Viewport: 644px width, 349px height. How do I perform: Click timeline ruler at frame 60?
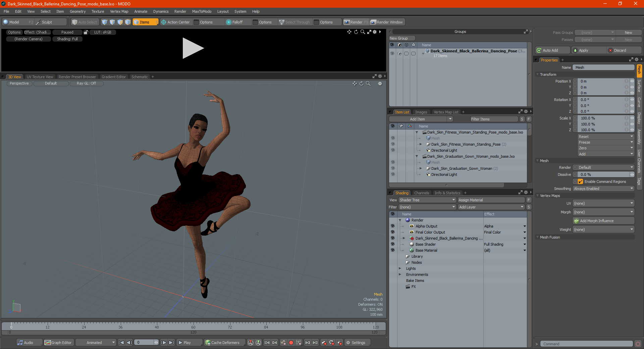(193, 326)
